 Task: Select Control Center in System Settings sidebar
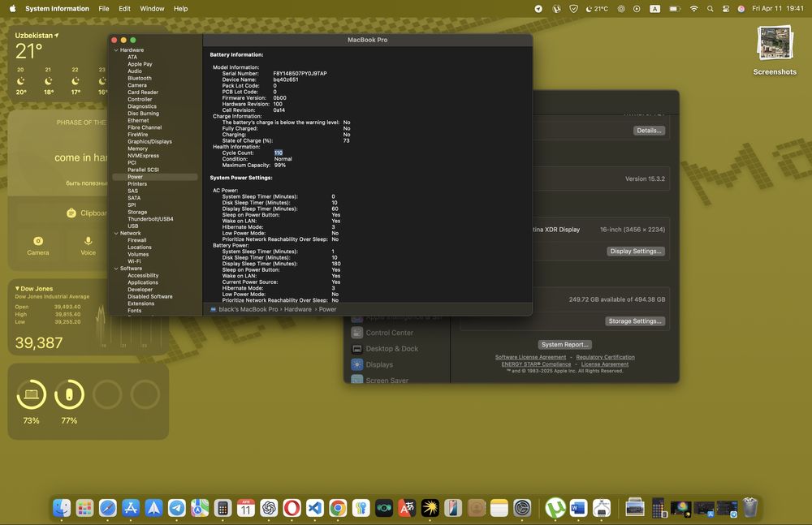(390, 333)
